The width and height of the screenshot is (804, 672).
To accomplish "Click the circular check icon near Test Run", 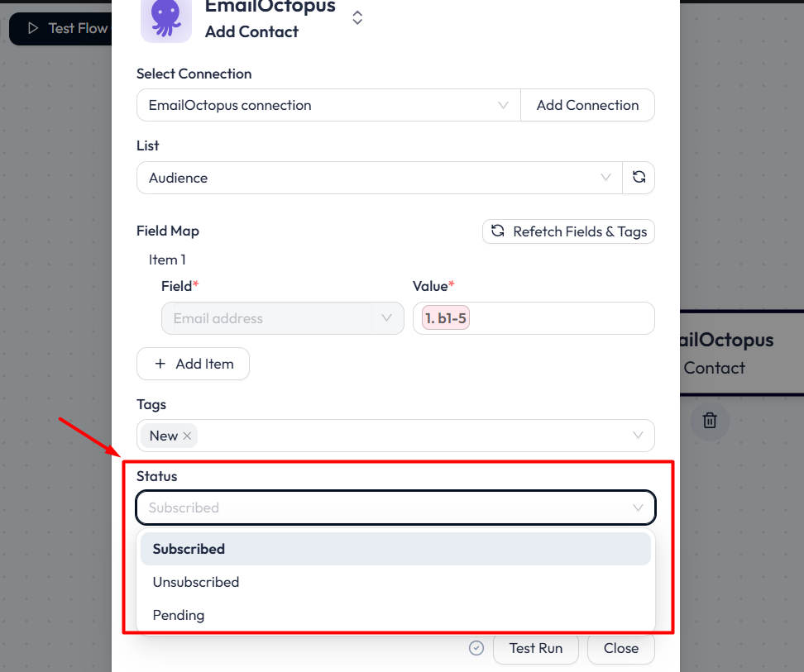I will [x=476, y=648].
